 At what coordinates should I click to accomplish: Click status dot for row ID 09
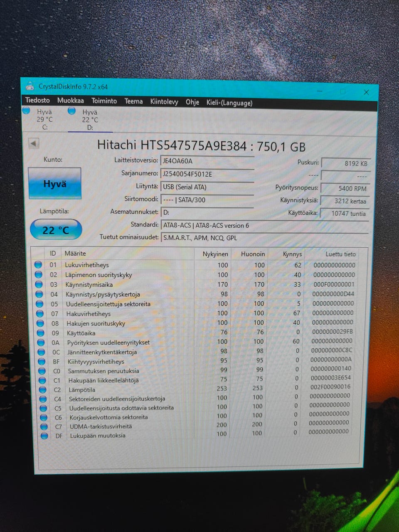40,332
